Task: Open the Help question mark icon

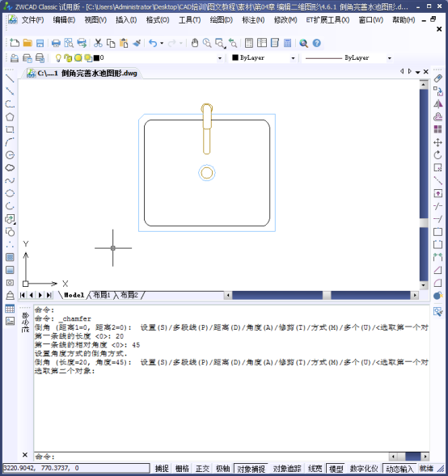Action: pos(316,43)
